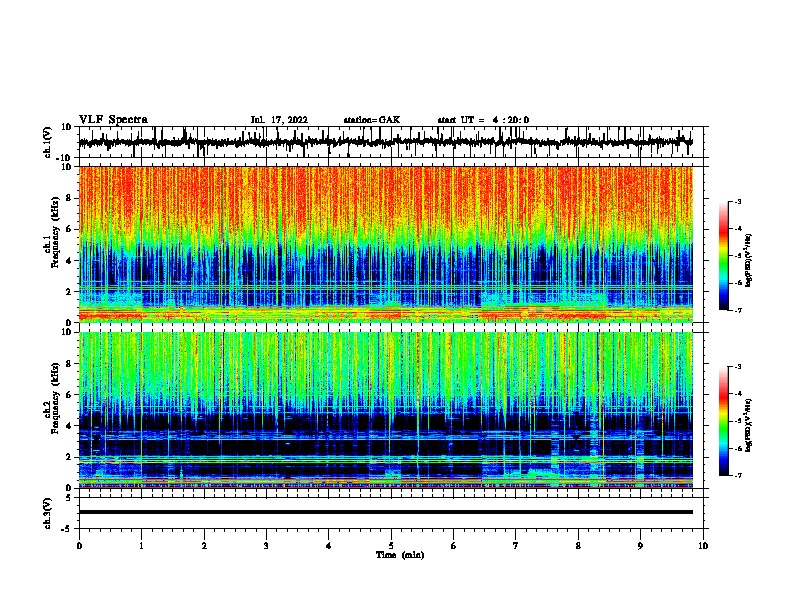Screen dimensions: 792x612
Task: Click the "ch.3(V)" axis label
Action: pyautogui.click(x=48, y=513)
